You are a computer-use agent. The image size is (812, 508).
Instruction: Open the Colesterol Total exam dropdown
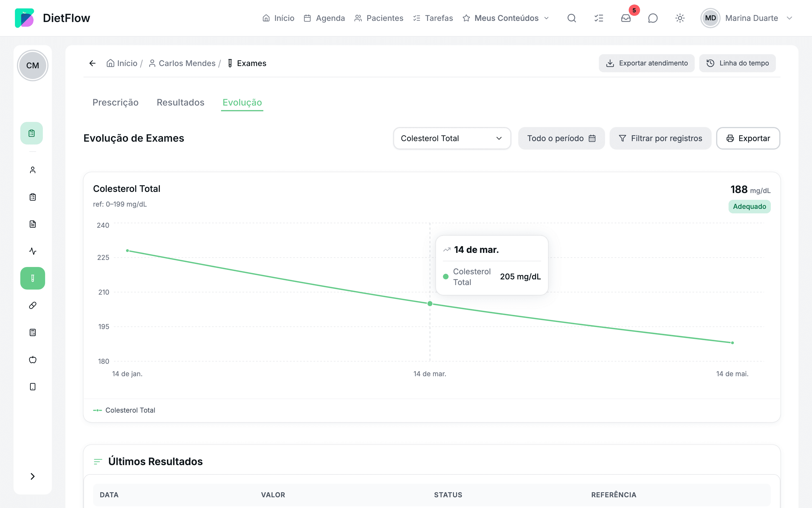click(x=452, y=138)
